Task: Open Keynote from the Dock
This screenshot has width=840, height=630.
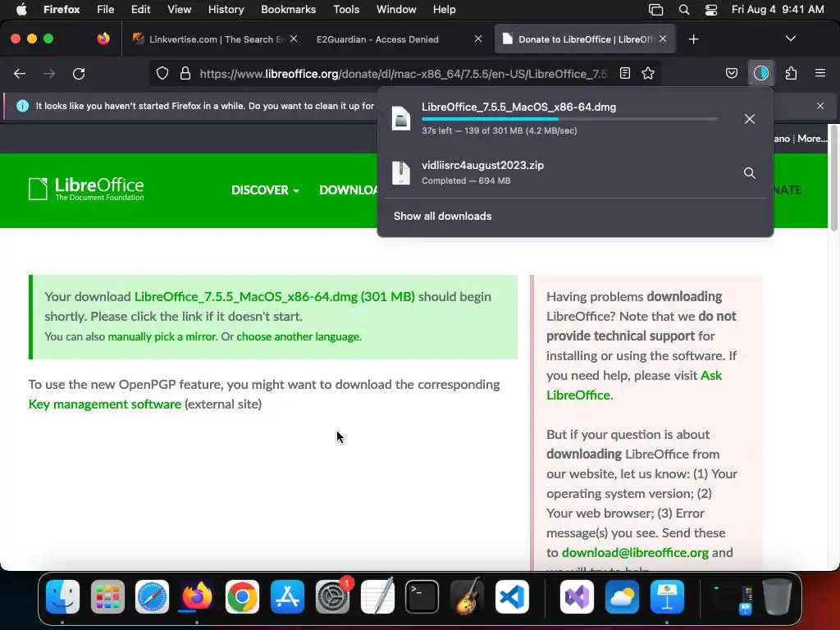Action: point(667,596)
